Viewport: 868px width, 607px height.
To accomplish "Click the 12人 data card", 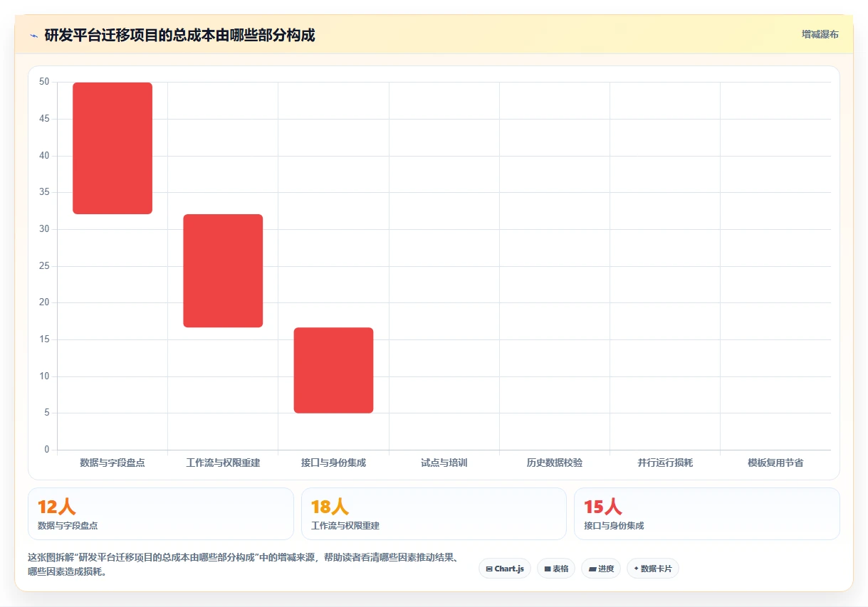I will 161,514.
